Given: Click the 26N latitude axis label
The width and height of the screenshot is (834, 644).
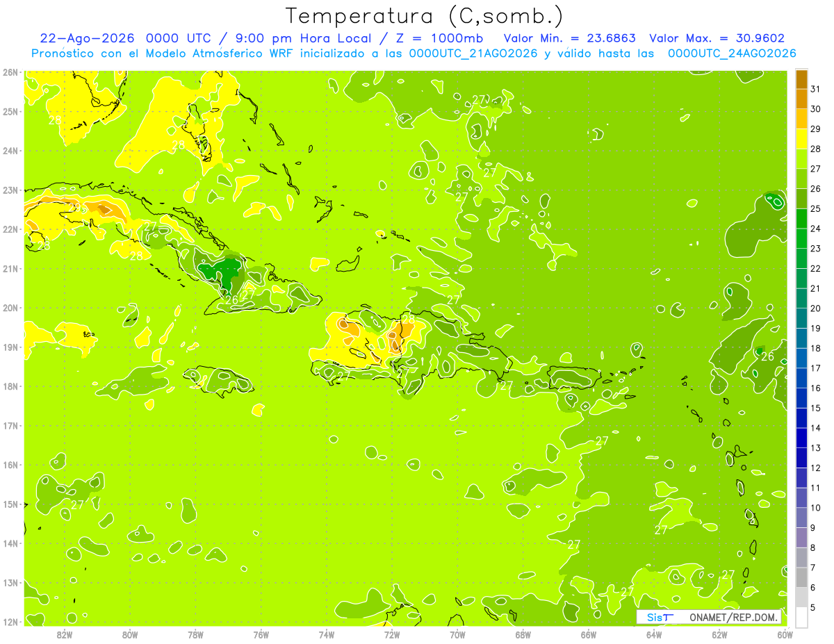Looking at the screenshot, I should coord(10,72).
